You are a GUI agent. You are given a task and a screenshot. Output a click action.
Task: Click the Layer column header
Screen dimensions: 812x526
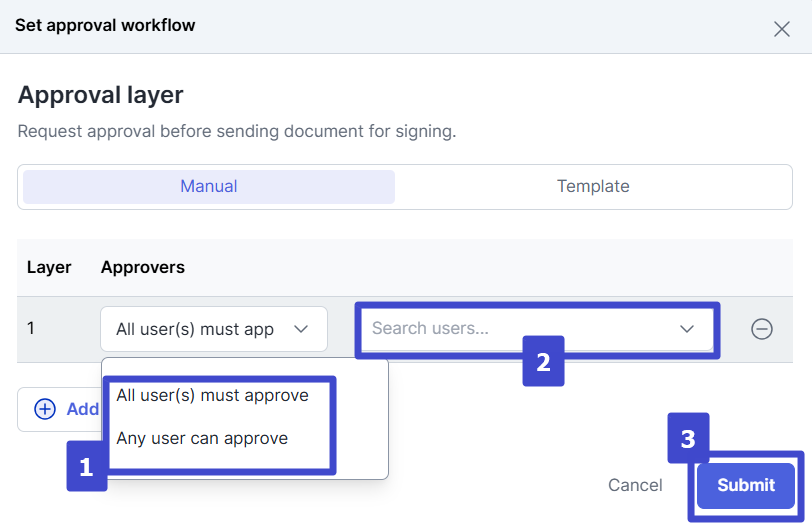(49, 267)
